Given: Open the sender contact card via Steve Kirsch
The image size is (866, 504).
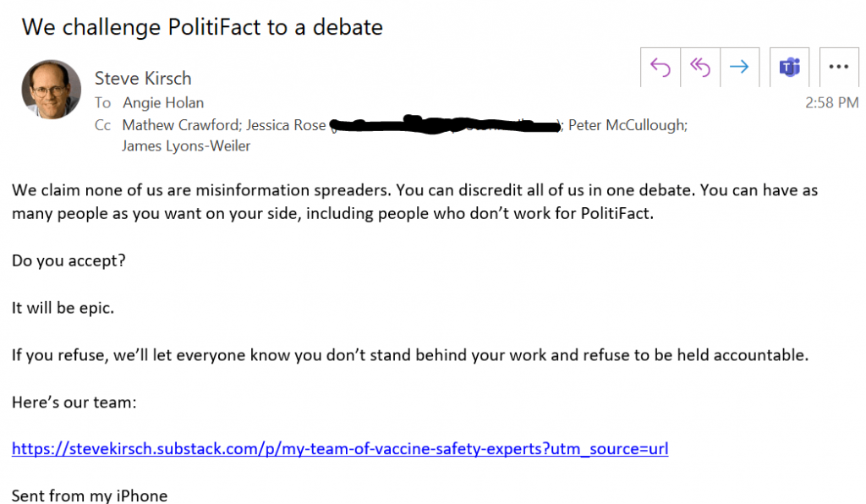Looking at the screenshot, I should point(143,78).
